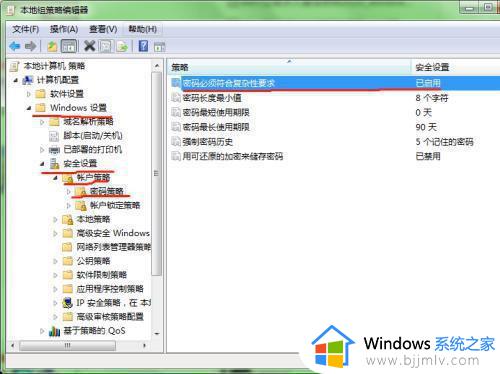The image size is (500, 374).
Task: Select the 密码策略 tree item
Action: click(x=107, y=191)
